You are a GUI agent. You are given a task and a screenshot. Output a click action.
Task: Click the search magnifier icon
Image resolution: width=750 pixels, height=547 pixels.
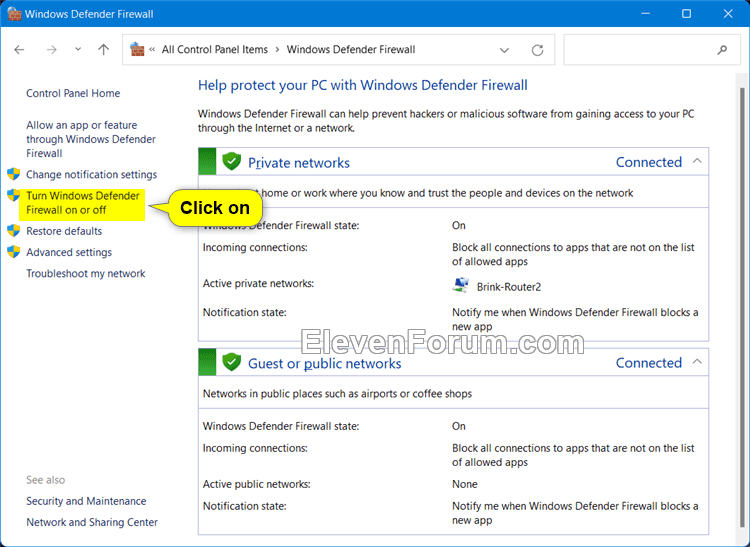click(x=722, y=50)
